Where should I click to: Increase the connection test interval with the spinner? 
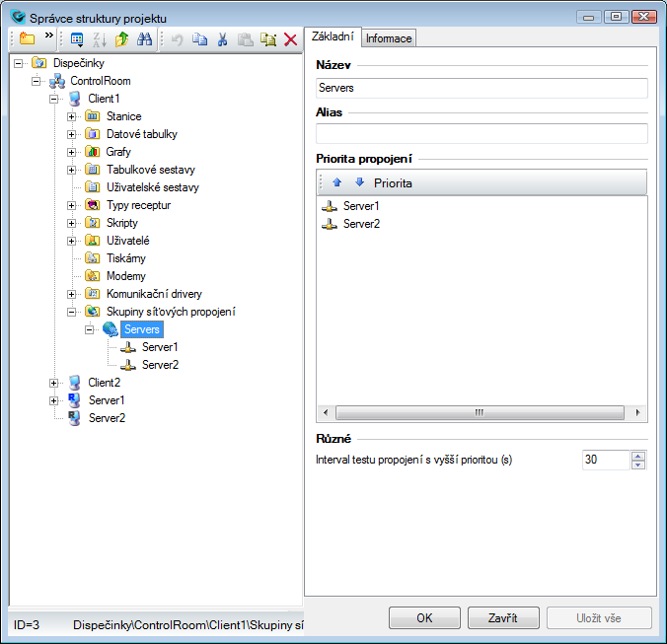point(638,456)
